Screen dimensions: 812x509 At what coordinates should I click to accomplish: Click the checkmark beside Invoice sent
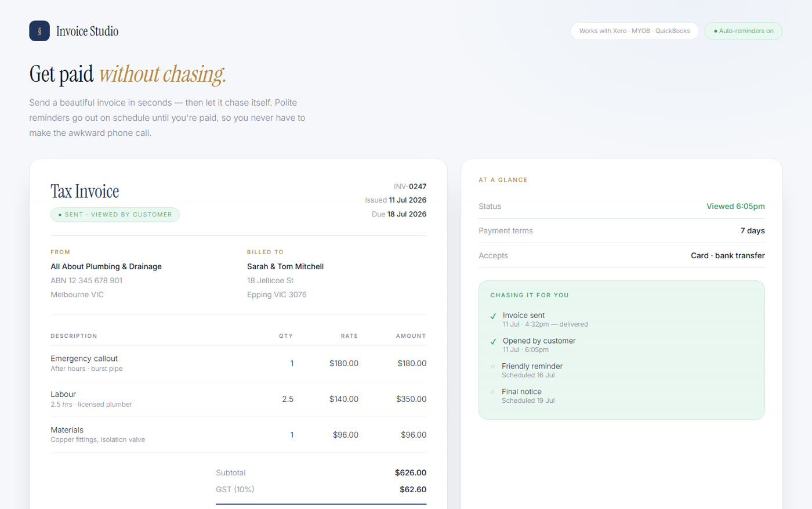point(493,316)
